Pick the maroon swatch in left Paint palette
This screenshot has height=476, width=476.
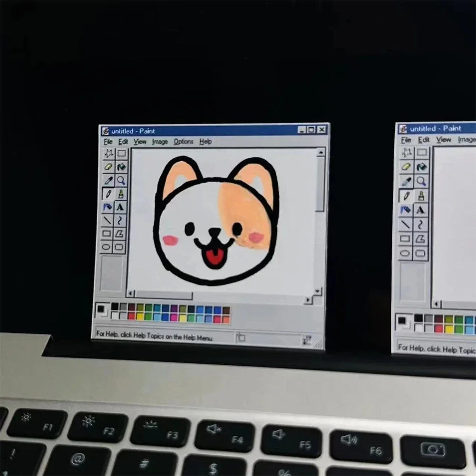131,307
